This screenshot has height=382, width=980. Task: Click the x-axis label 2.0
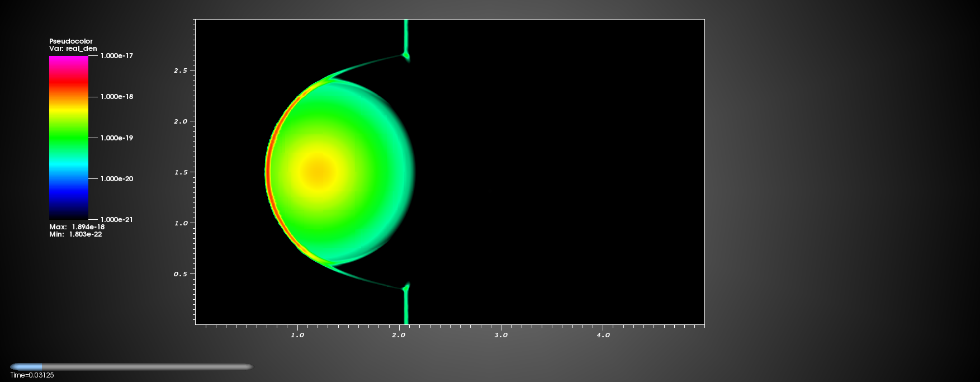(x=399, y=335)
